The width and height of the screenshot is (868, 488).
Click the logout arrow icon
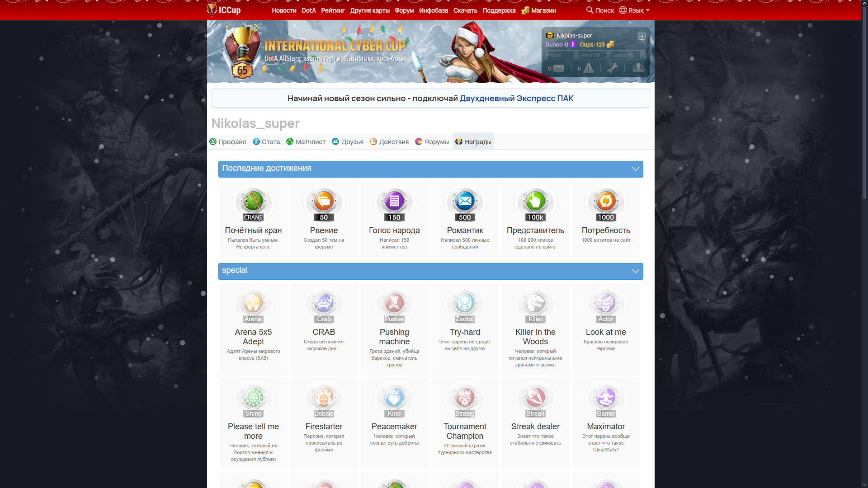[x=642, y=36]
